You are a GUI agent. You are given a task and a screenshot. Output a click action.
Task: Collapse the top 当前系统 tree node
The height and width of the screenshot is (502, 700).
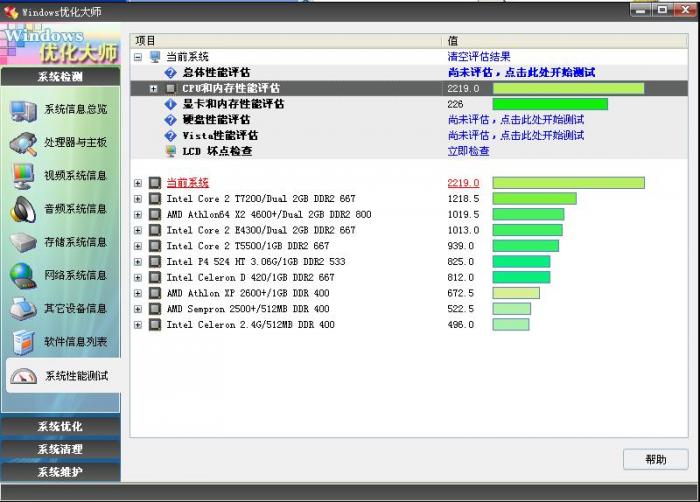click(x=138, y=57)
